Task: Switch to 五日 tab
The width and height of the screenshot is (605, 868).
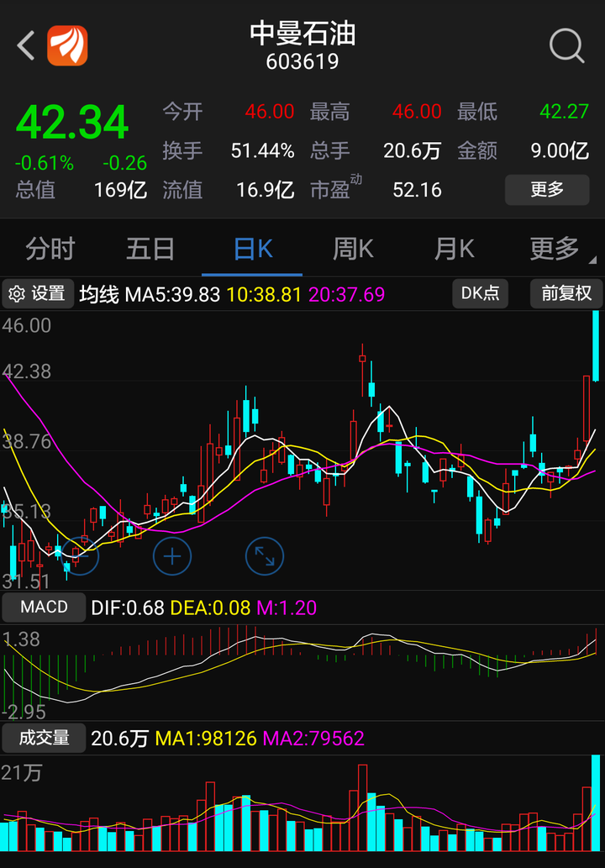Action: 150,249
